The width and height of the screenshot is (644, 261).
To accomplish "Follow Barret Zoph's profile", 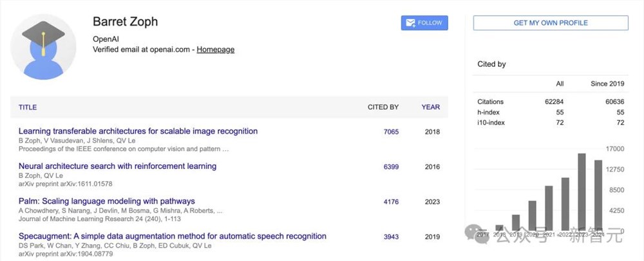I will tap(424, 23).
